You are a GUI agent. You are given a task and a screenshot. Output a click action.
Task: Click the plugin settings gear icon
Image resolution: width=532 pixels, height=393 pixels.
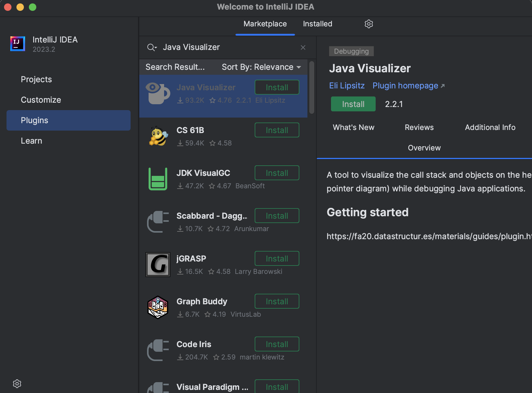click(x=369, y=24)
